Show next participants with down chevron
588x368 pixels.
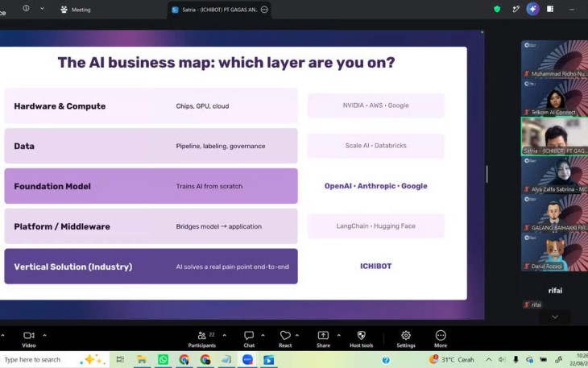(x=555, y=317)
